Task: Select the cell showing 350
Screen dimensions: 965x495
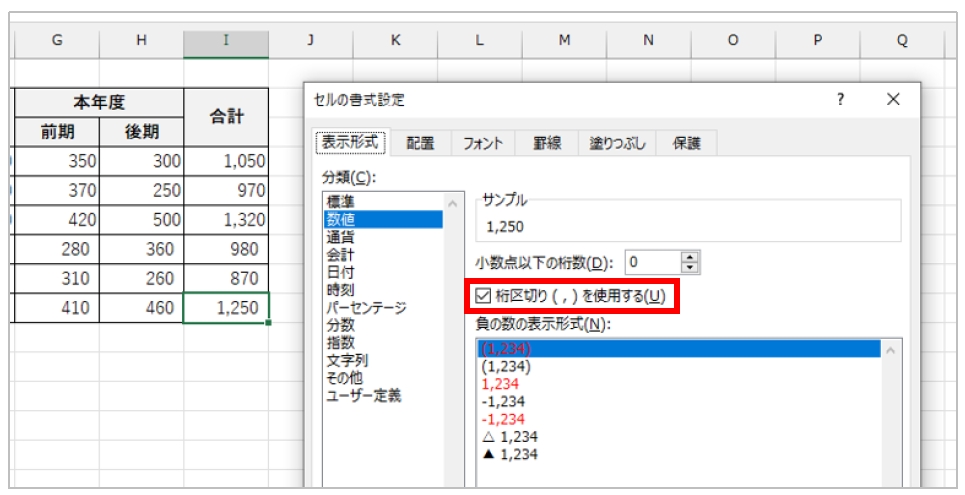Action: (x=57, y=161)
